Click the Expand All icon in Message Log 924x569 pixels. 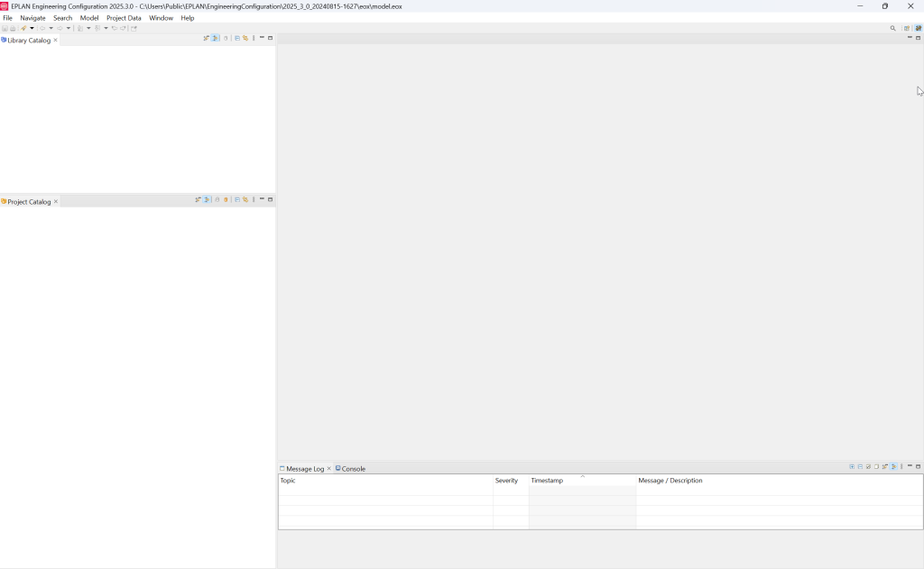[852, 466]
